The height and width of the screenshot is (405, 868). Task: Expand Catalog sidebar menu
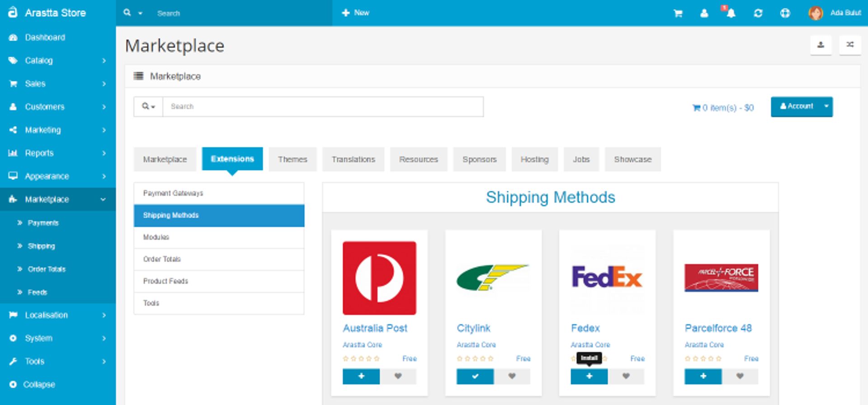click(x=58, y=61)
